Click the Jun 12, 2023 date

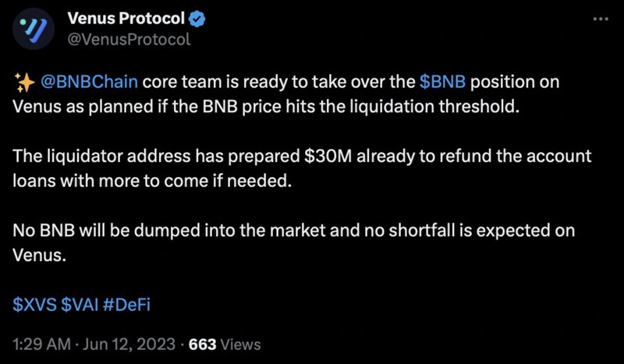coord(129,345)
